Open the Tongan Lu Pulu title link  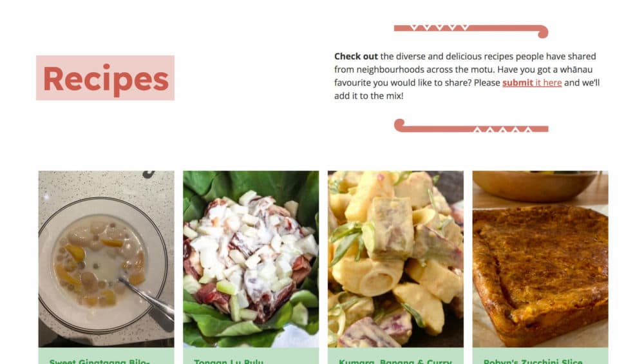pyautogui.click(x=229, y=361)
